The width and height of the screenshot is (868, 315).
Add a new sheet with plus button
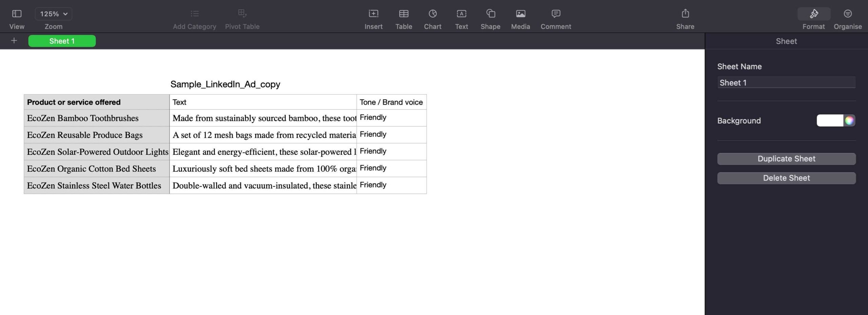[14, 41]
